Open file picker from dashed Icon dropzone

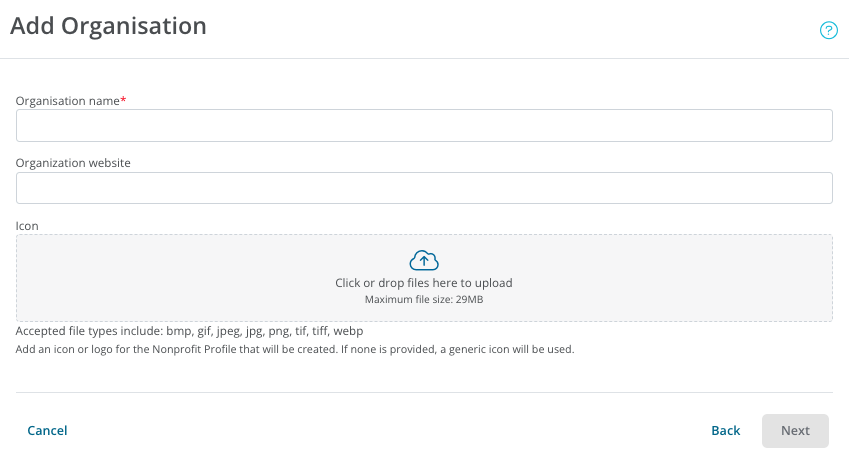point(424,278)
